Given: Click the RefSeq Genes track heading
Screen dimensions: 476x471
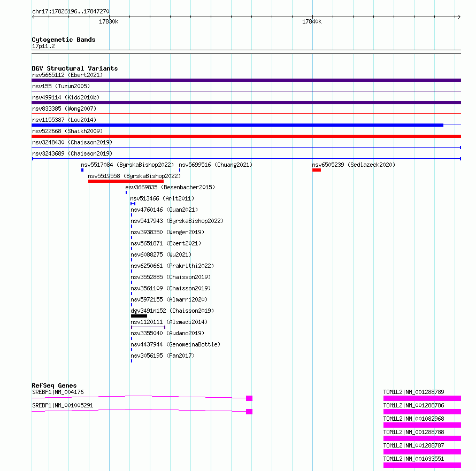Looking at the screenshot, I should click(x=55, y=385).
